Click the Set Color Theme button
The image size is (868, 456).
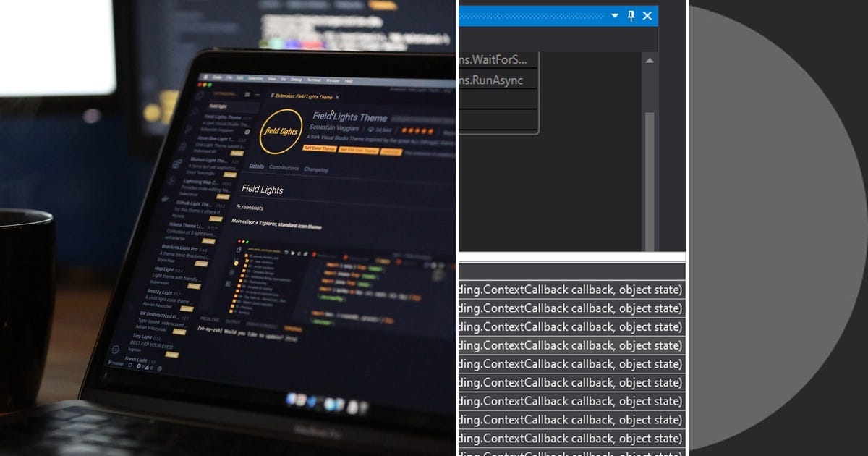pos(320,148)
